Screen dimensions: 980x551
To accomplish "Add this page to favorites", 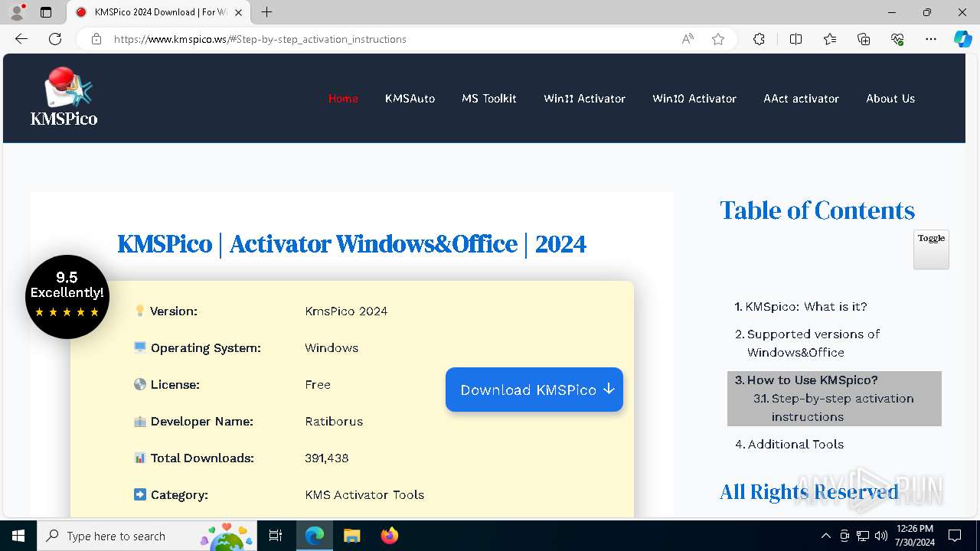I will point(718,39).
